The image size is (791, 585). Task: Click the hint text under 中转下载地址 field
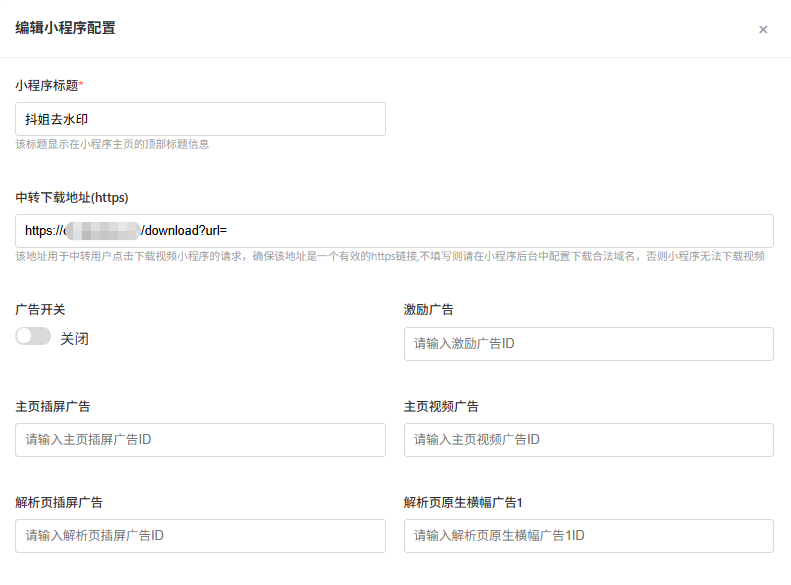pos(390,257)
